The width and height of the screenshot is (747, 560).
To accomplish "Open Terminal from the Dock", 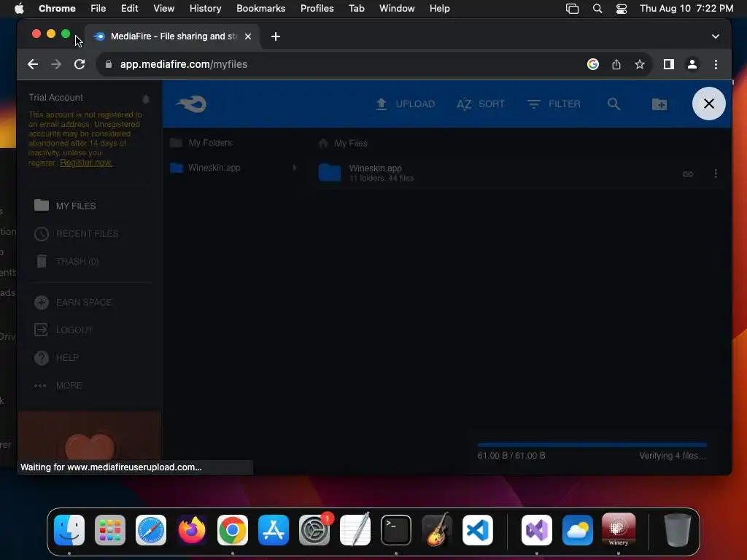I will pos(396,529).
